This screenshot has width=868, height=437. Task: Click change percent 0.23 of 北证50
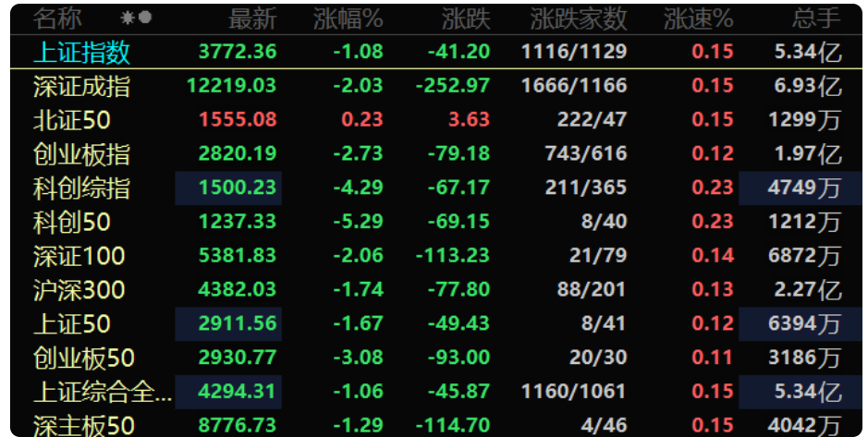pyautogui.click(x=362, y=119)
